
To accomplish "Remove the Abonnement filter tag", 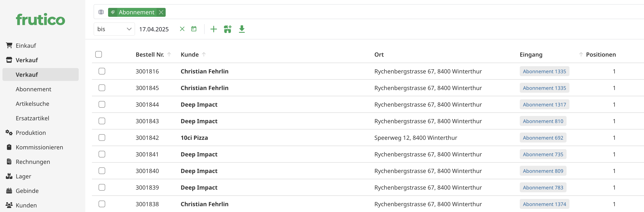I will (x=161, y=12).
